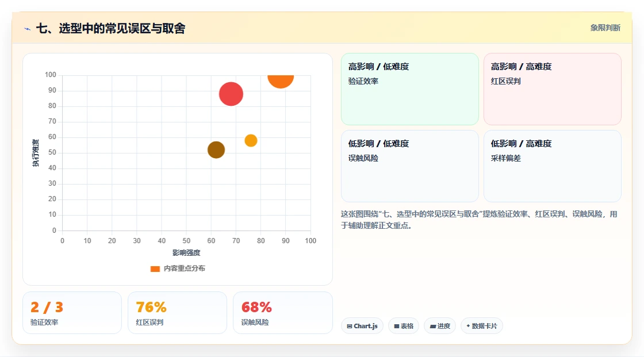The image size is (644, 357).
Task: Click the 68% 误触风险 stat card
Action: coord(282,313)
